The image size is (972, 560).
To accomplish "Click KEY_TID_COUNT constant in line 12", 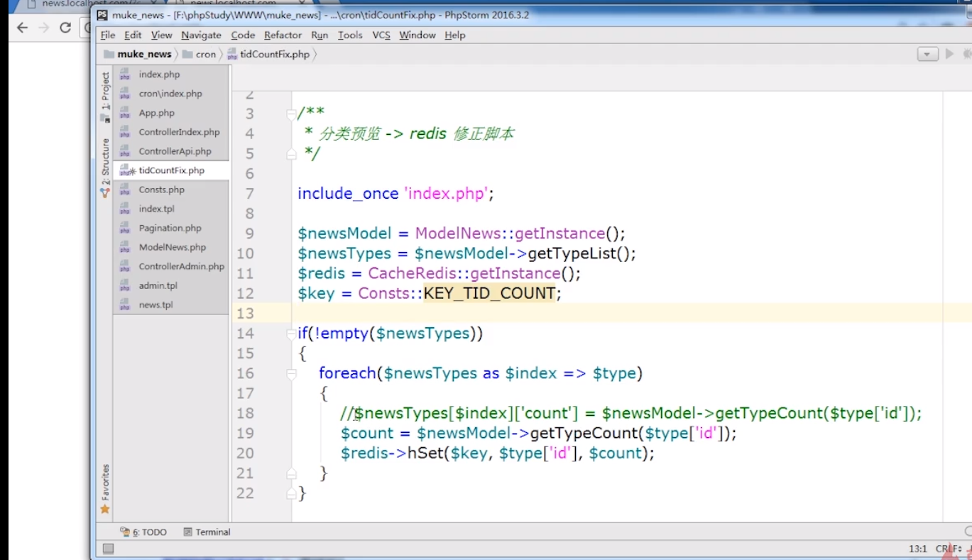I will coord(489,294).
